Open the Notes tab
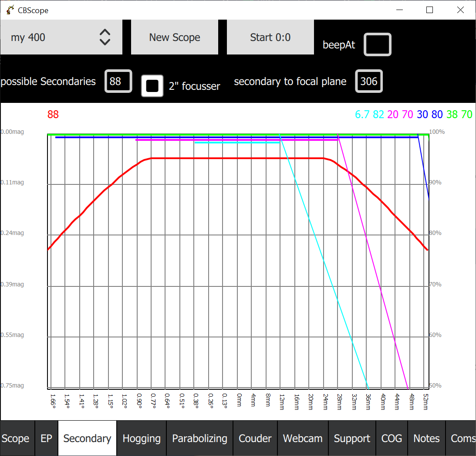 (426, 438)
